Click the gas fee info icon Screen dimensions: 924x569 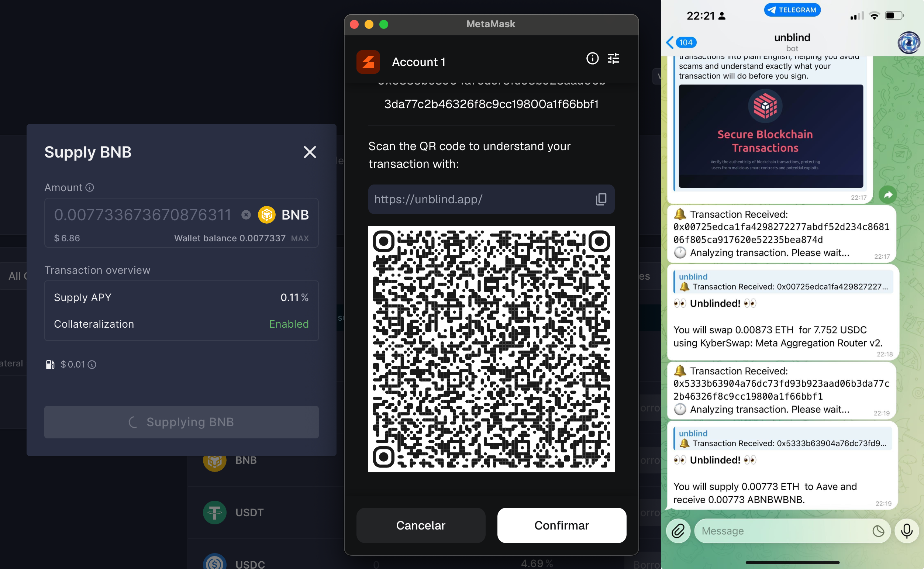pos(92,364)
